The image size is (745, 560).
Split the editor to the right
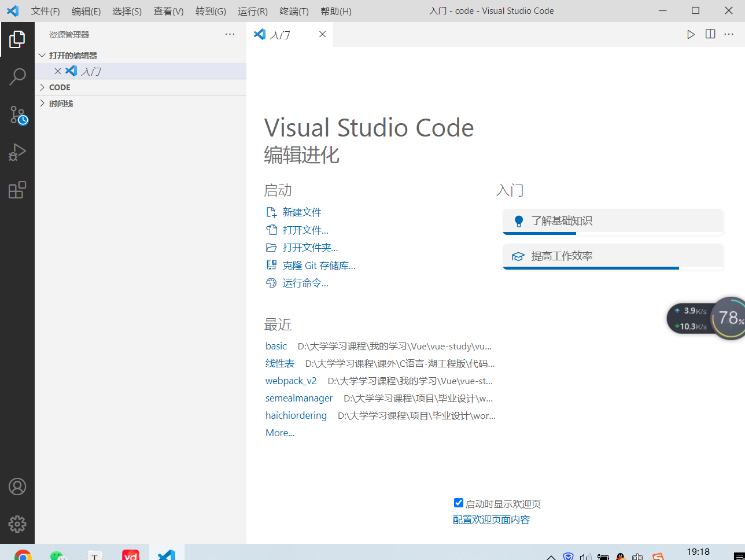click(710, 34)
